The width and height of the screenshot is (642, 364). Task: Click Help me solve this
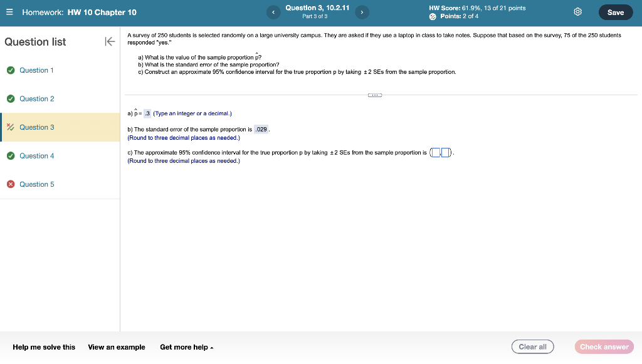(44, 347)
